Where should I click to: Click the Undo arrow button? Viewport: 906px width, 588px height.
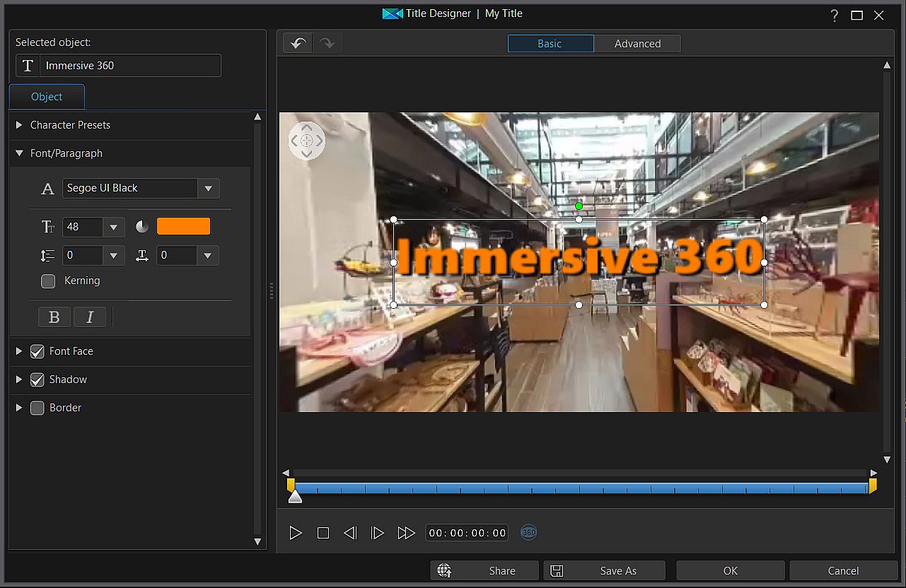298,43
